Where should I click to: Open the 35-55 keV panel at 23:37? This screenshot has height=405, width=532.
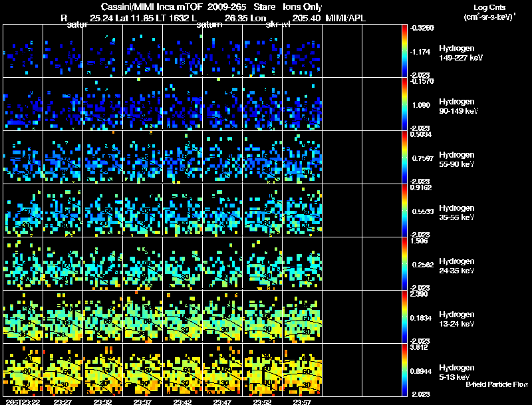143,211
